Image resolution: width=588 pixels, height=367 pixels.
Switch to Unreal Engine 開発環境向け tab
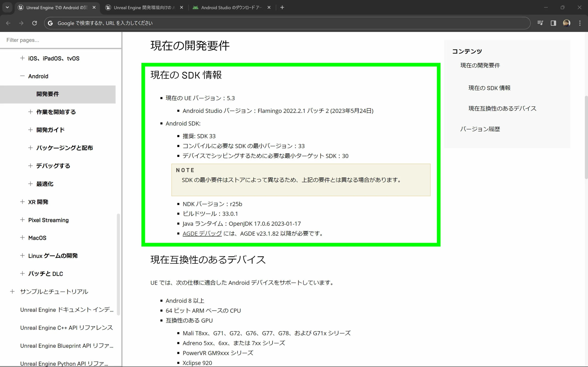(143, 8)
